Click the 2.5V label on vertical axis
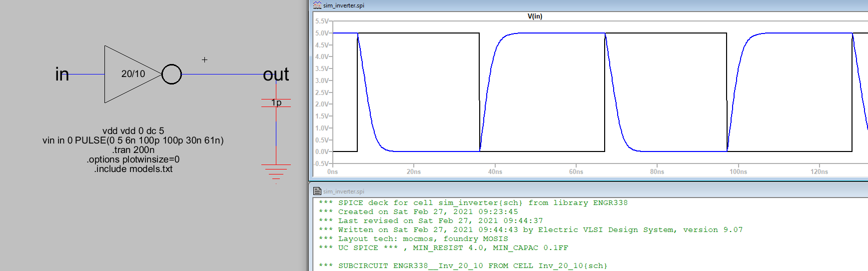 (x=322, y=92)
